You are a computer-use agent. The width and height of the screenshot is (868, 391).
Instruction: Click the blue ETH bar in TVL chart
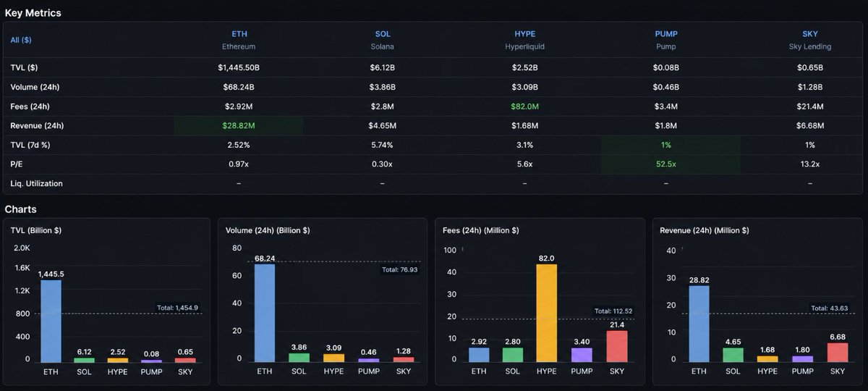[51, 321]
